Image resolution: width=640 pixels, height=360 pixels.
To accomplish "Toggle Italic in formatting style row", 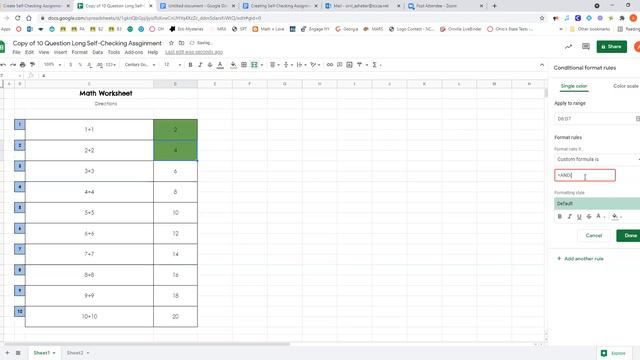I will pos(569,216).
